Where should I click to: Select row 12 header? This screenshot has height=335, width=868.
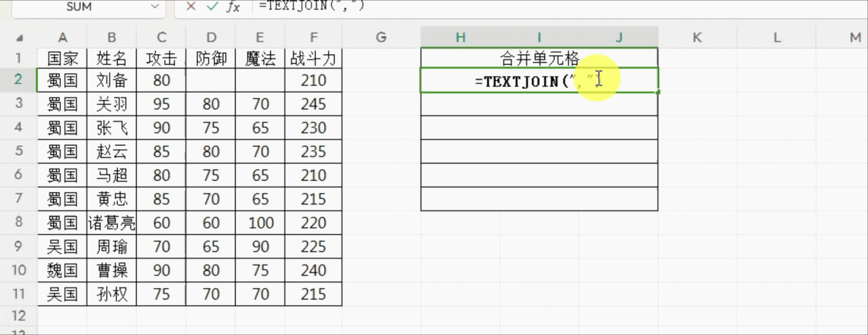tap(18, 315)
